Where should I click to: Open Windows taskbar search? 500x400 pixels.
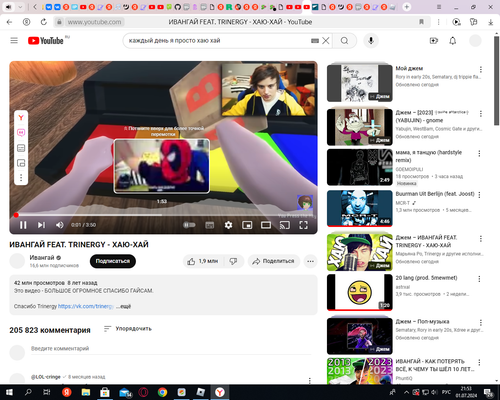(28, 392)
